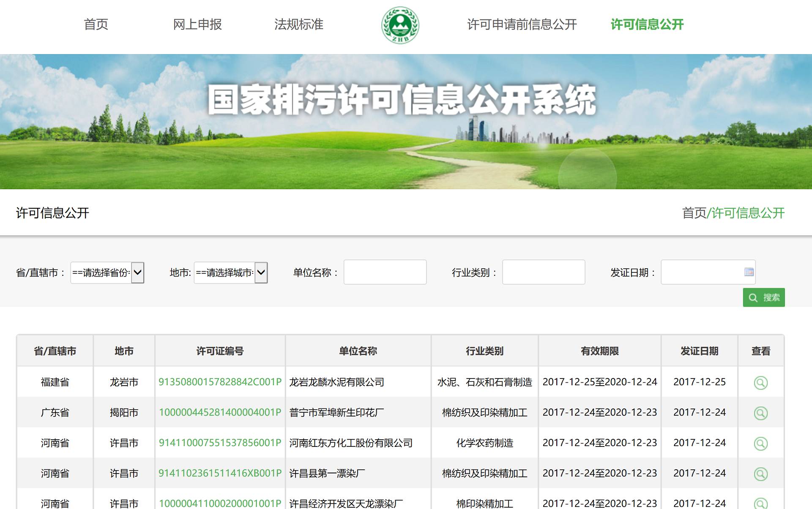
Task: Open the calendar picker in 发证日期 field
Action: (749, 272)
